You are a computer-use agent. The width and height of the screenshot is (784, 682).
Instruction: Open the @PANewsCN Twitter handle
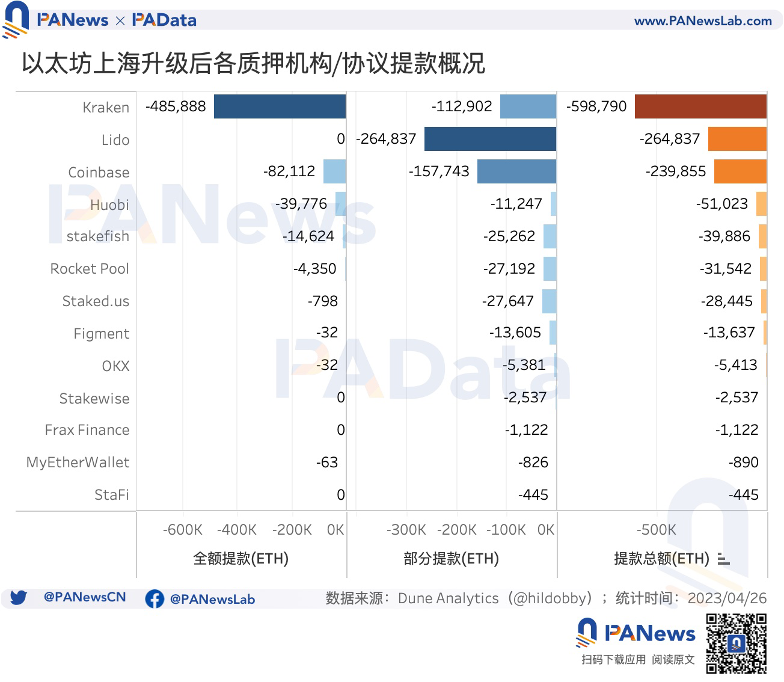[85, 597]
